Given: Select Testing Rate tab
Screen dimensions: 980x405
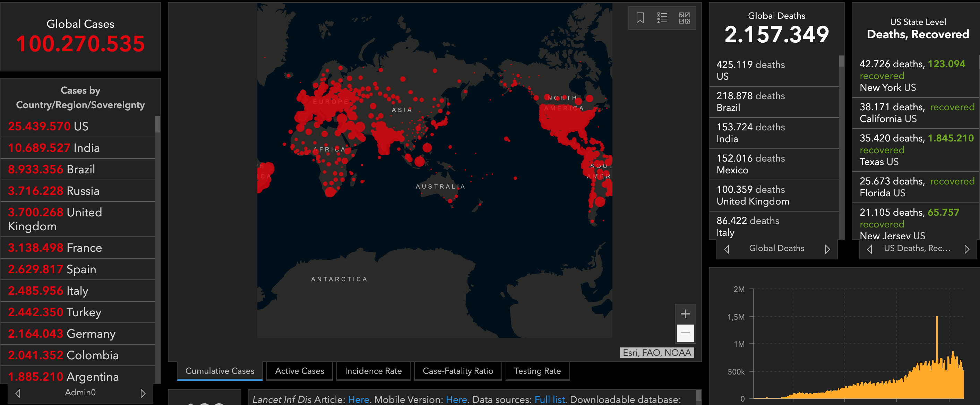Looking at the screenshot, I should pos(537,371).
